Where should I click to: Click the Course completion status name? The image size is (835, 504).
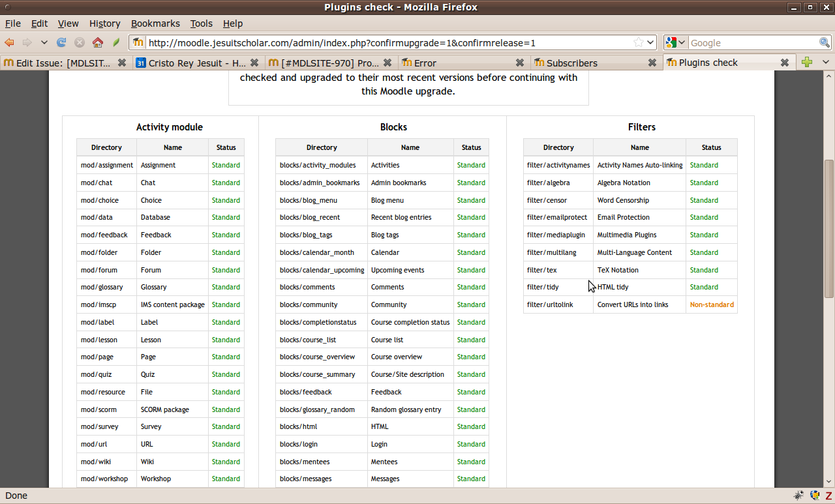[410, 323]
